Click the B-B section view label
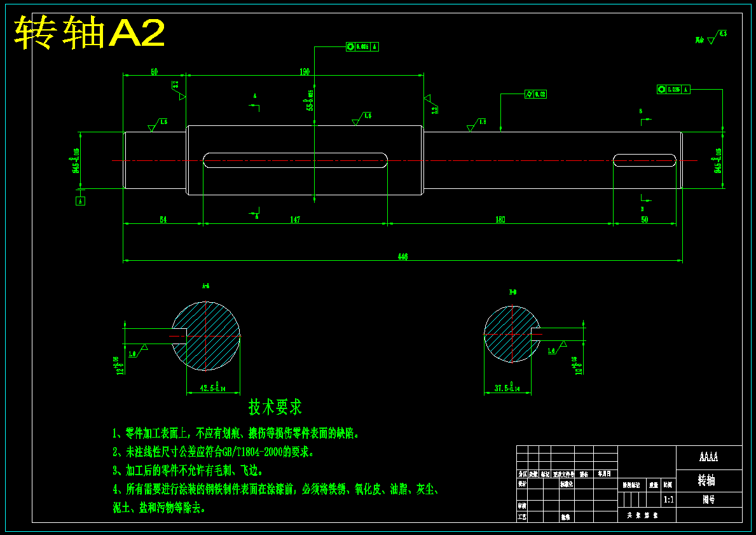The width and height of the screenshot is (756, 535). click(x=512, y=293)
